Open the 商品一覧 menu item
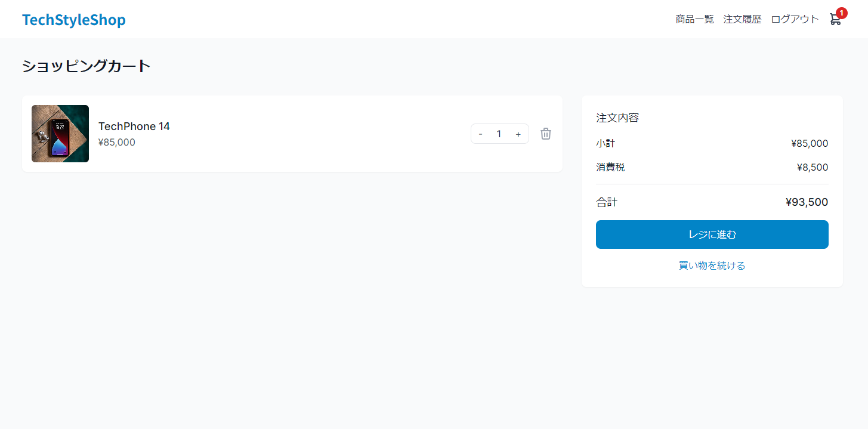Viewport: 868px width, 429px height. (695, 19)
